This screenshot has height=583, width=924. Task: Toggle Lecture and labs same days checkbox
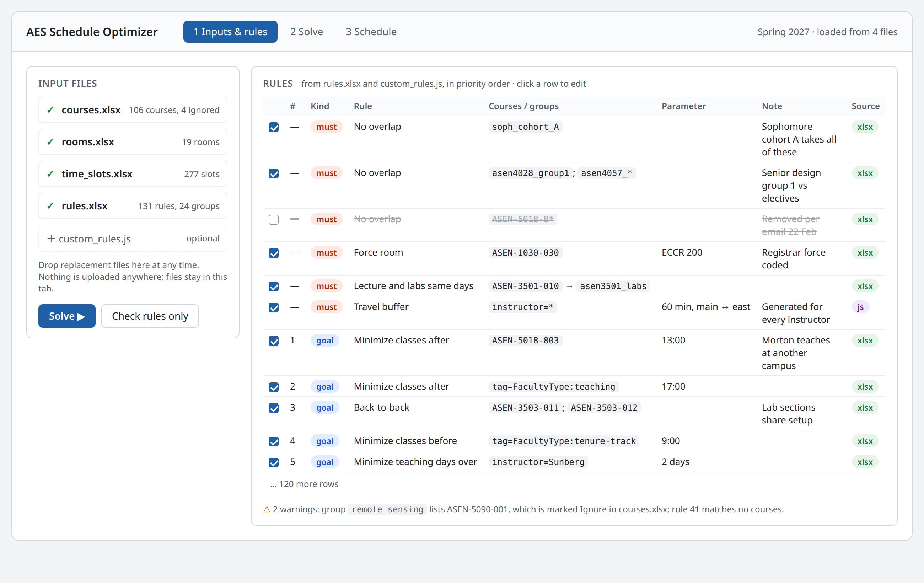coord(274,286)
